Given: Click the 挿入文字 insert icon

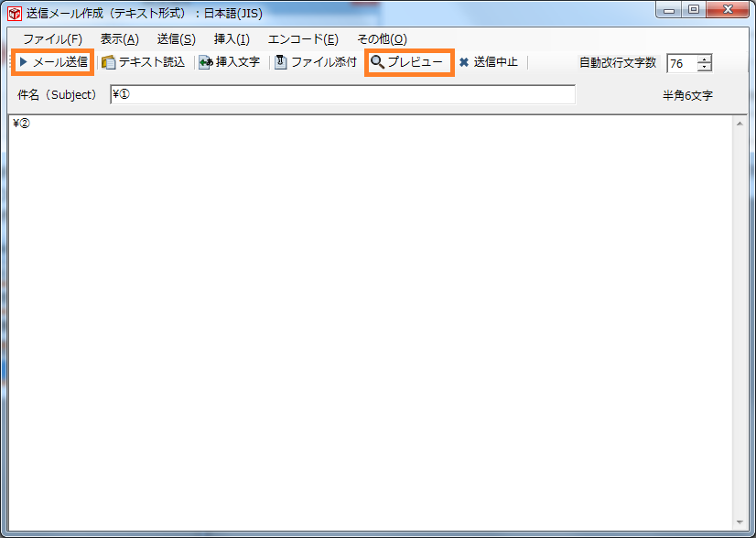Looking at the screenshot, I should tap(206, 62).
